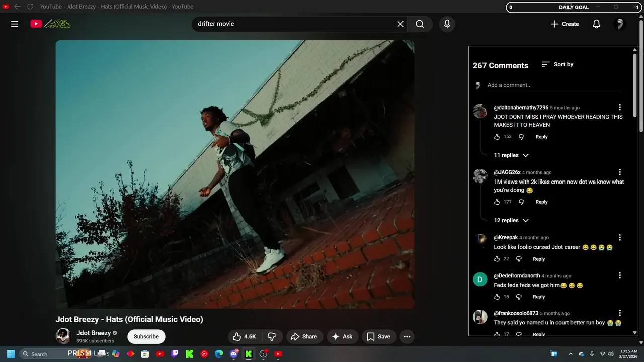Viewport: 644px width, 362px height.
Task: Save the video to a playlist
Action: [x=378, y=336]
